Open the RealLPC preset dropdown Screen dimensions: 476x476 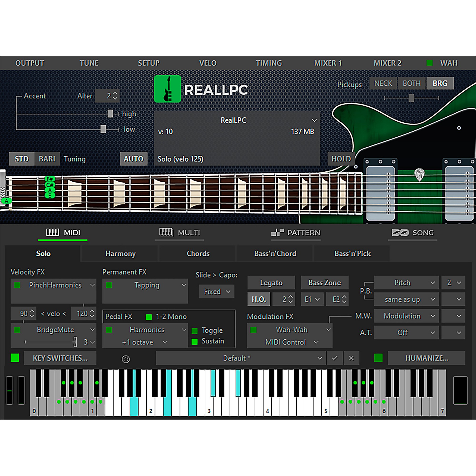click(x=314, y=120)
